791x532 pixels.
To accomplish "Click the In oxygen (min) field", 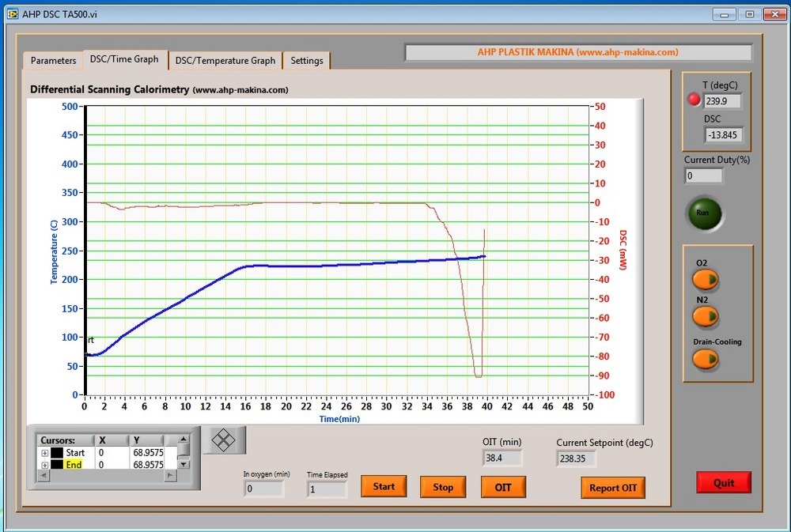I will [264, 489].
